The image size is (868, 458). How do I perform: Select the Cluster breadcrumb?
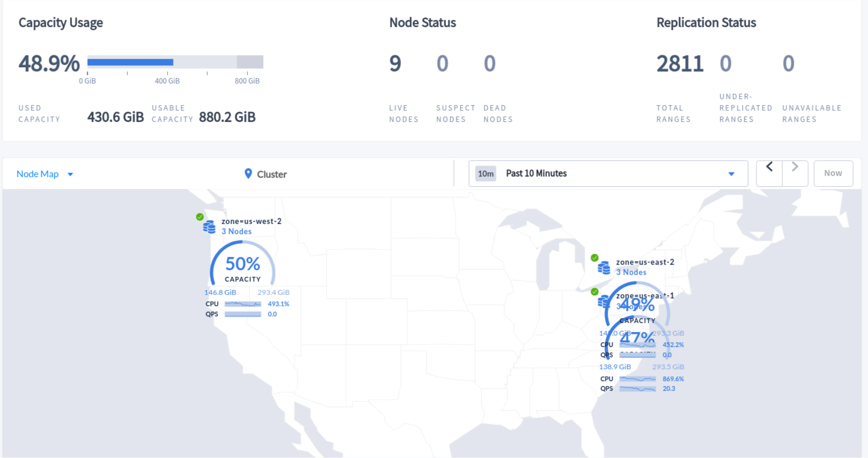pyautogui.click(x=271, y=174)
